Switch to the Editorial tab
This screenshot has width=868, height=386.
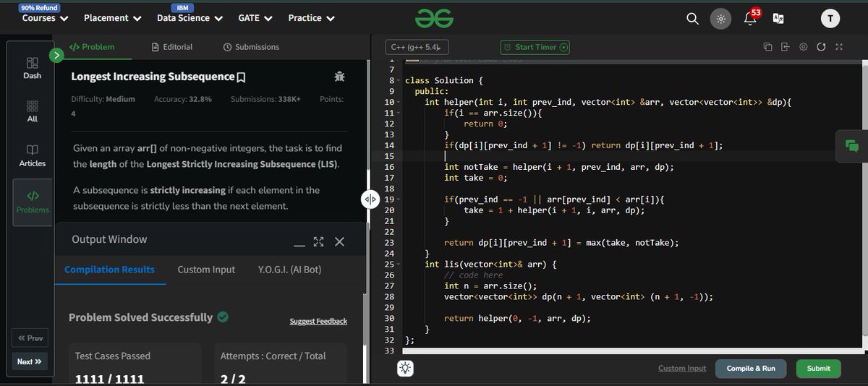tap(172, 47)
